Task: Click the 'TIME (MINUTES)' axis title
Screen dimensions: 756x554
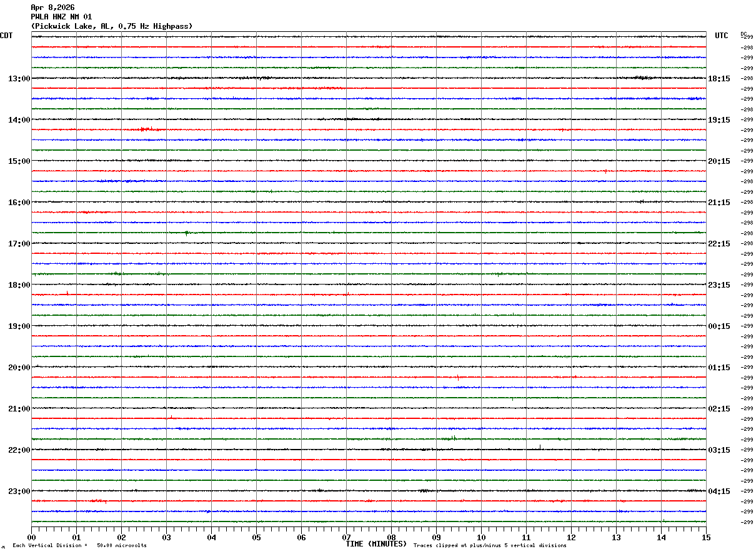Action: point(376,544)
